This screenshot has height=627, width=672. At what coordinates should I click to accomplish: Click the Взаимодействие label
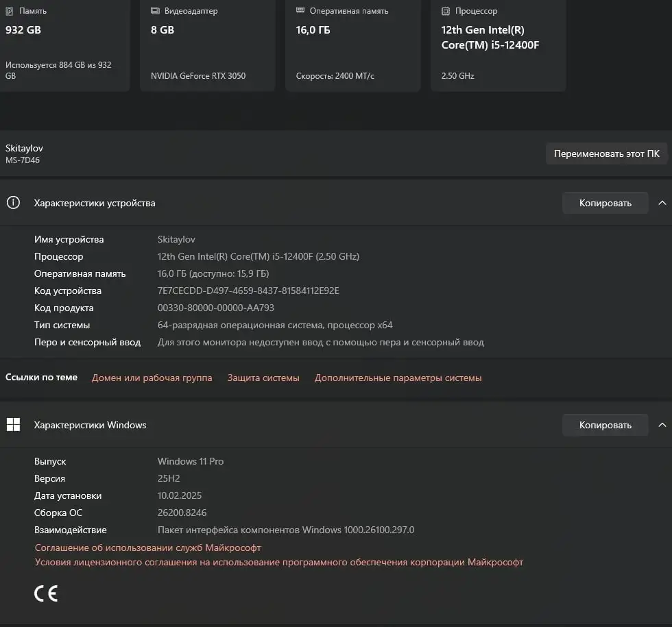(70, 530)
